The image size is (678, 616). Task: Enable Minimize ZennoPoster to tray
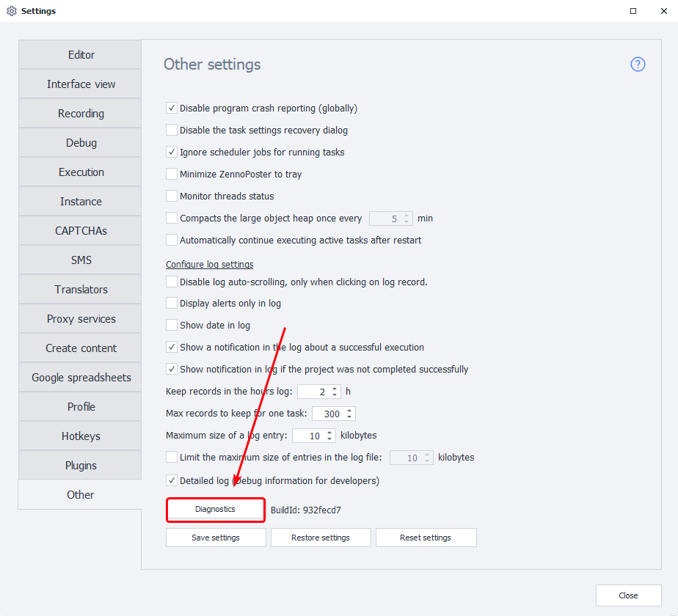pyautogui.click(x=172, y=175)
